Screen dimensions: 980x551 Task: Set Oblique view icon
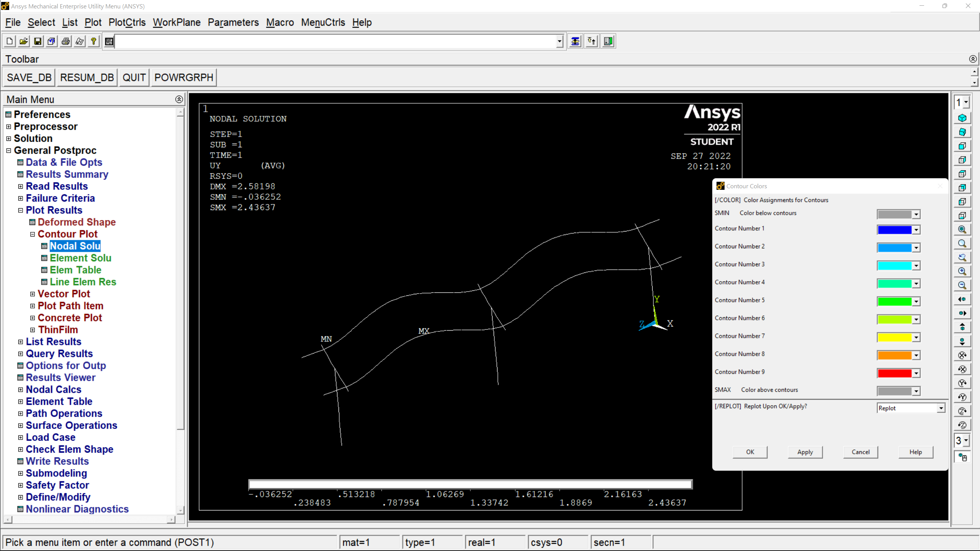click(x=962, y=132)
